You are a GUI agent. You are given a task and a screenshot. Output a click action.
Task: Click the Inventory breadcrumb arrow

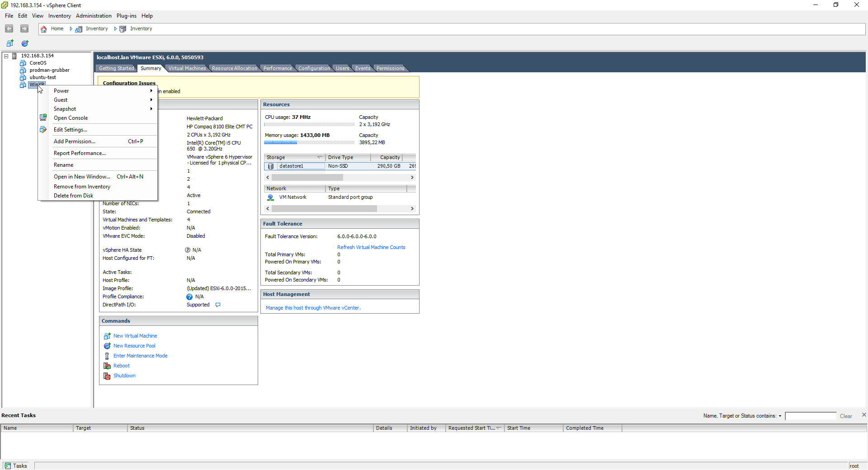115,29
